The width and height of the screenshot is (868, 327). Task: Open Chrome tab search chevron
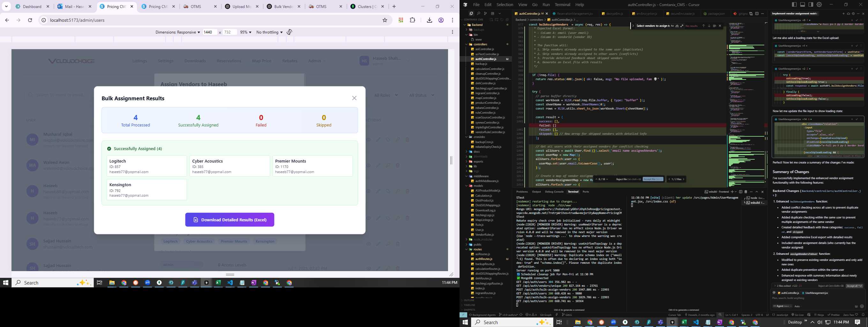(x=6, y=6)
